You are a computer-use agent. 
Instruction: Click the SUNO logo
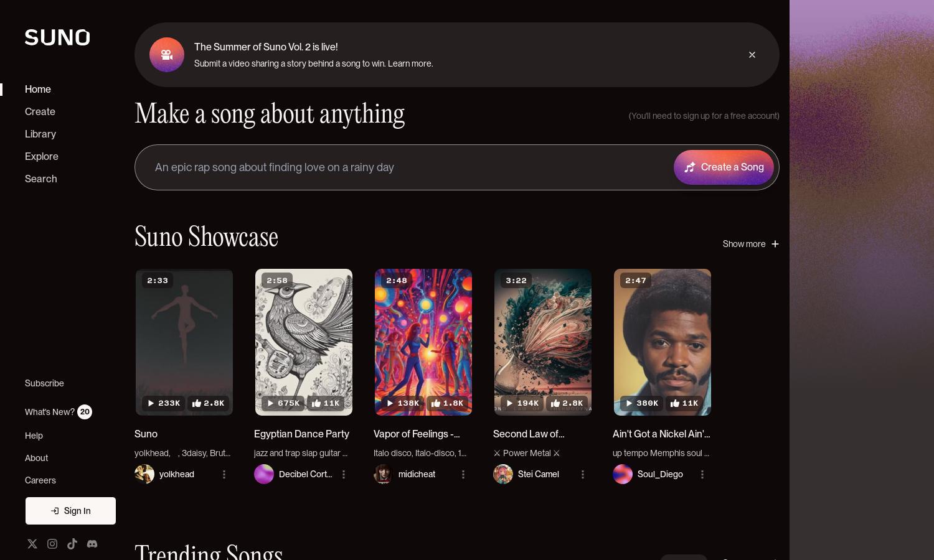57,37
